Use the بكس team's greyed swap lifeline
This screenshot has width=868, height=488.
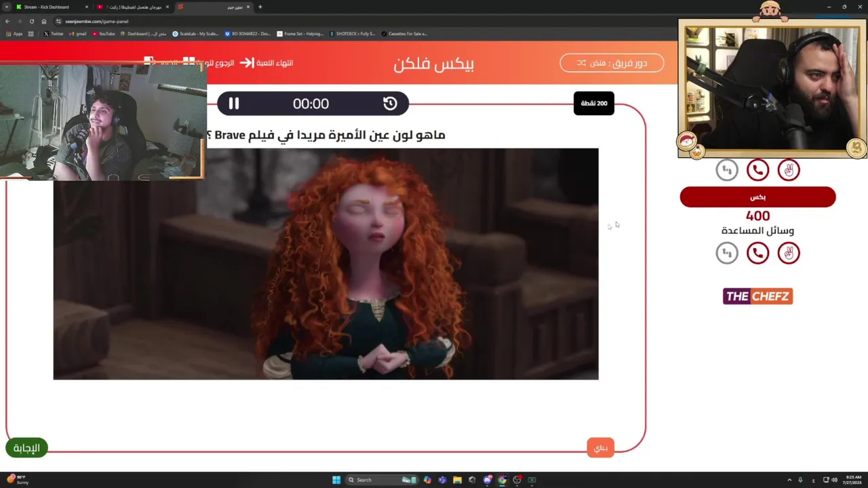[x=727, y=253]
